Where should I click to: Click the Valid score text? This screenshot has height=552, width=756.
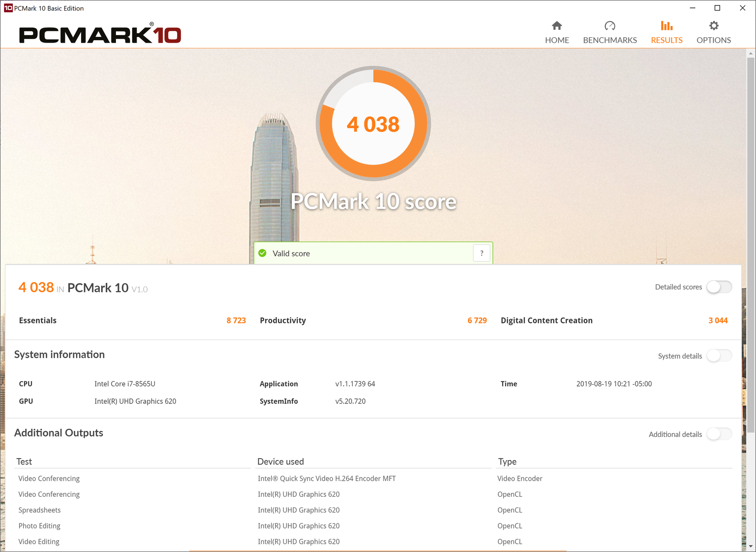(291, 253)
